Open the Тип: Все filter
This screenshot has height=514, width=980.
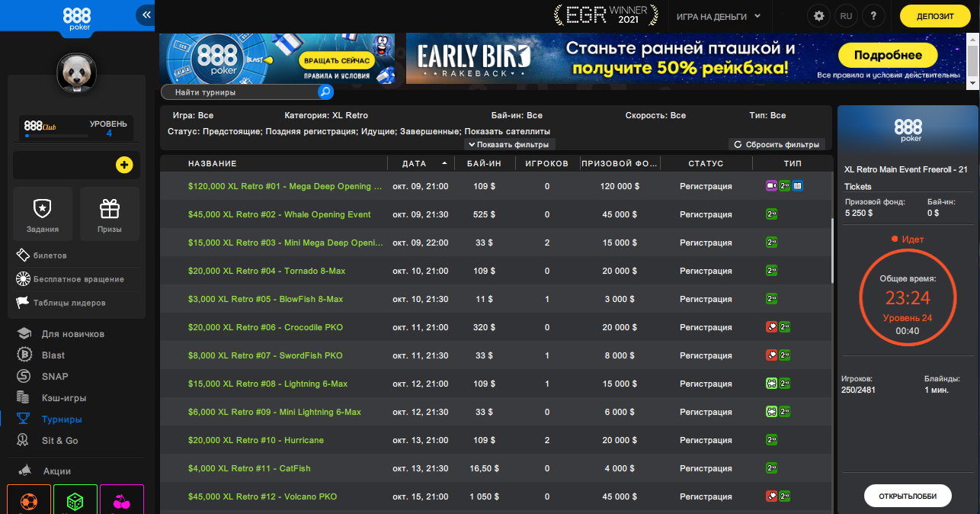[x=767, y=116]
